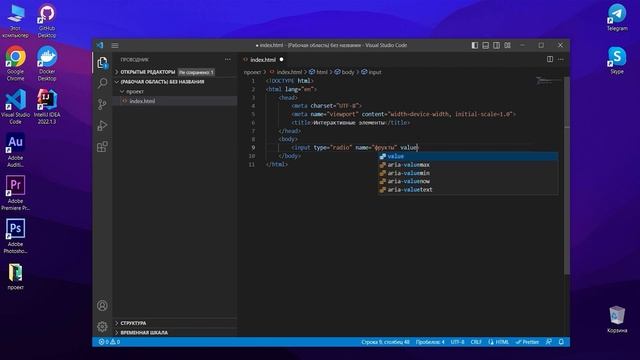The width and height of the screenshot is (640, 360).
Task: Select the aria-valuemax suggestion
Action: (x=468, y=164)
